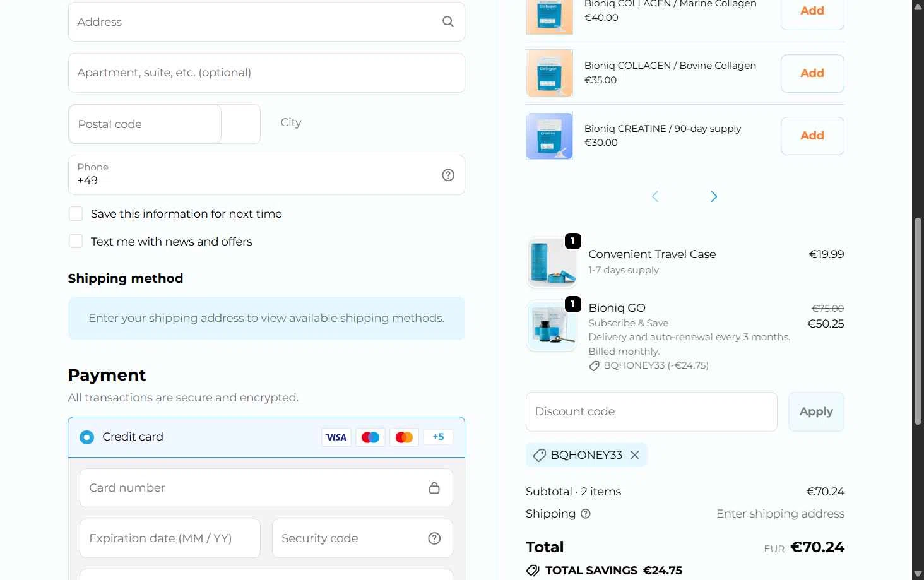
Task: Click the Bioniq GO product title
Action: pyautogui.click(x=617, y=308)
